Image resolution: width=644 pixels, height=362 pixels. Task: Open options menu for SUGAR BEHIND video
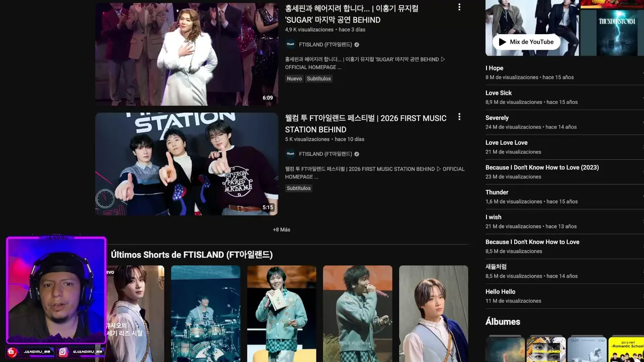(459, 7)
